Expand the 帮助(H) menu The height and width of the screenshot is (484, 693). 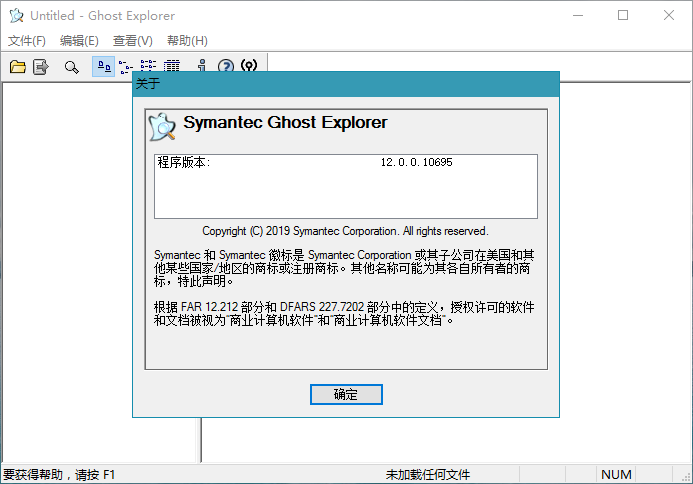(x=187, y=41)
